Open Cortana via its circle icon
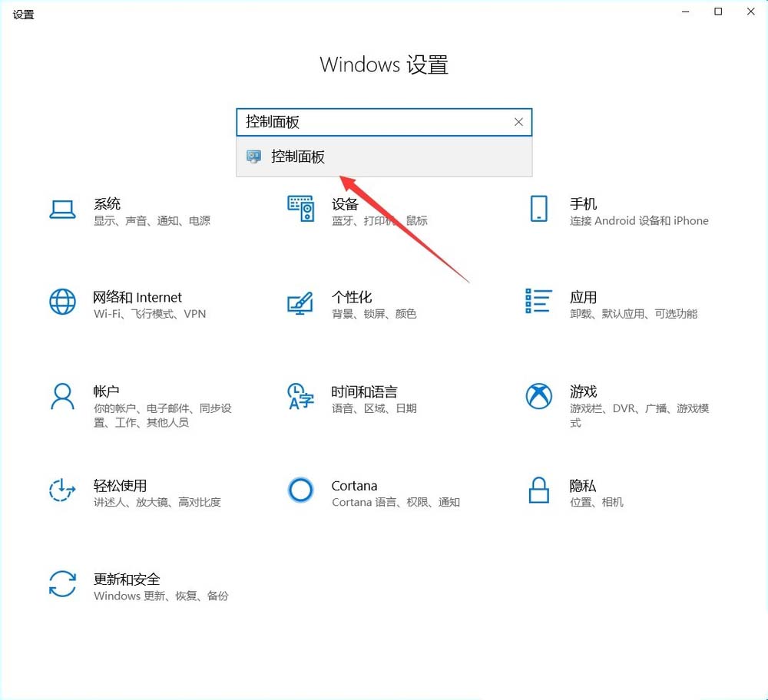Screen dimensions: 768x700 coord(300,490)
